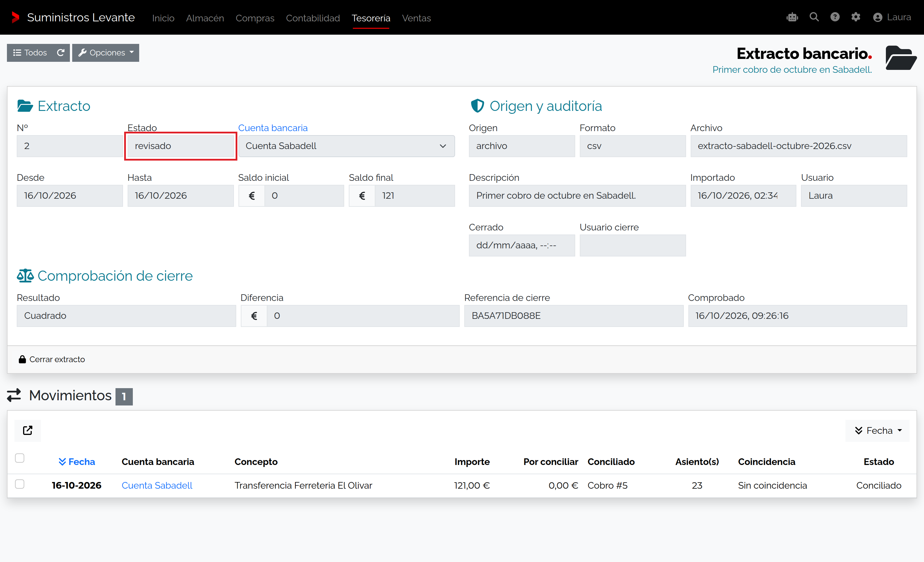The width and height of the screenshot is (924, 562).
Task: Click the Sin coincidencia cell
Action: tap(772, 485)
